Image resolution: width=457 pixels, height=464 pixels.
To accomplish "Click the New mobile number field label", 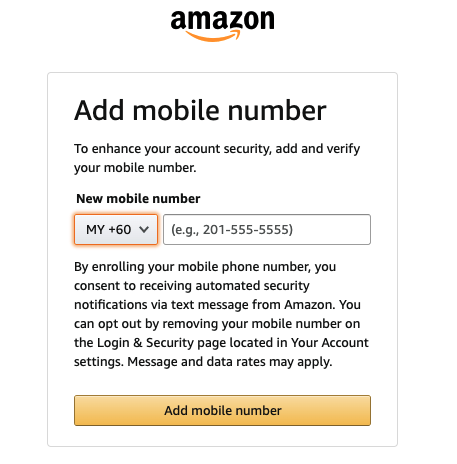I will coord(138,198).
